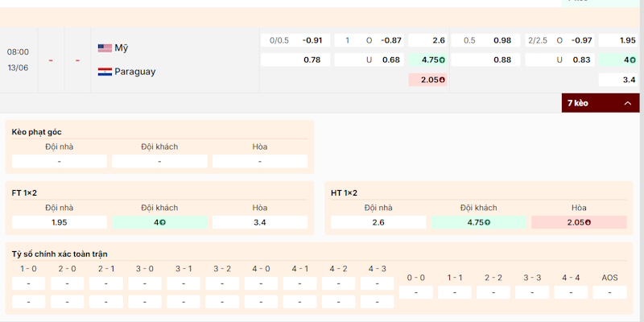The height and width of the screenshot is (322, 644).
Task: Click the FT 1×2 heading
Action: pos(24,192)
